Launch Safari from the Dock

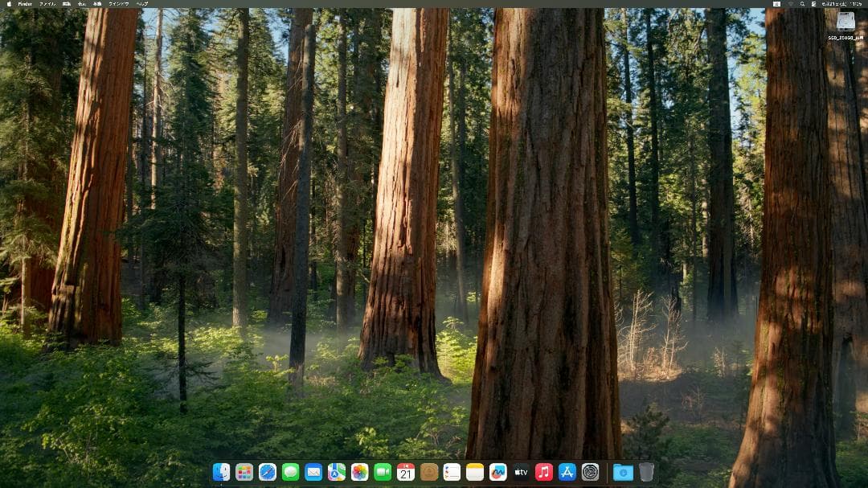(268, 472)
